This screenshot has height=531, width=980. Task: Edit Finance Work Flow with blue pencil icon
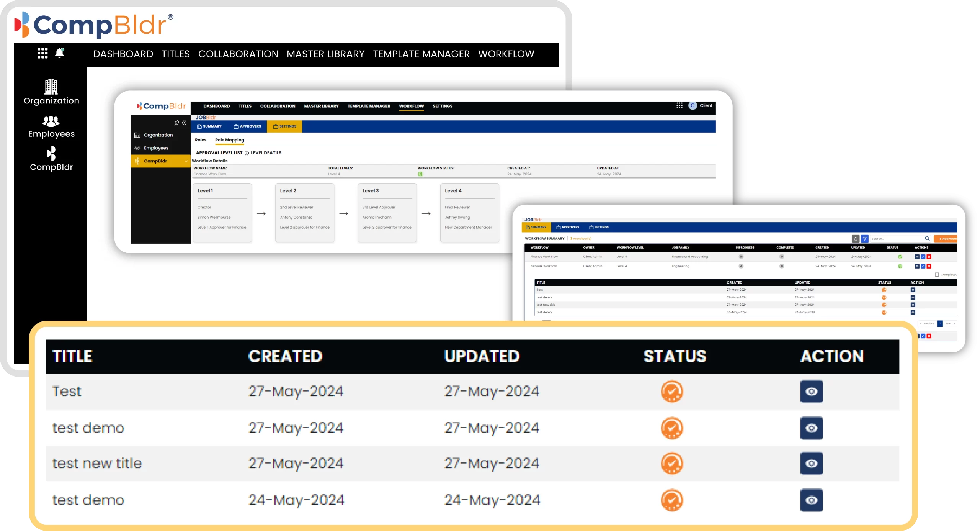click(x=923, y=257)
